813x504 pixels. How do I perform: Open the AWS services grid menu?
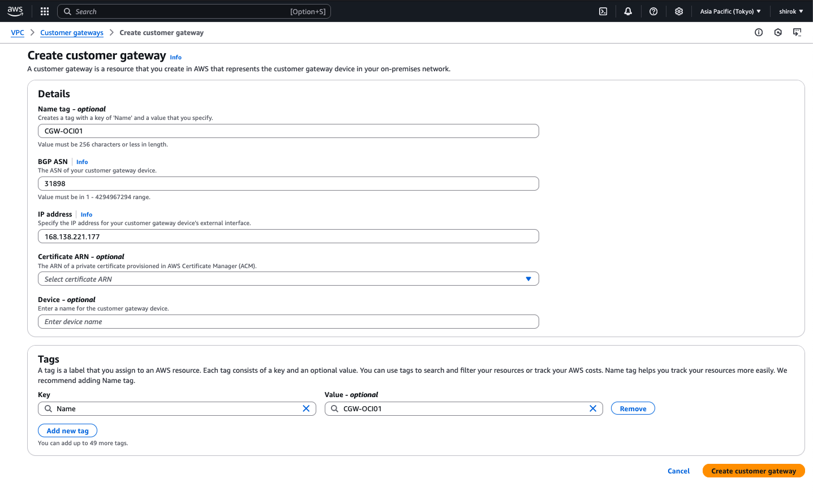(45, 11)
